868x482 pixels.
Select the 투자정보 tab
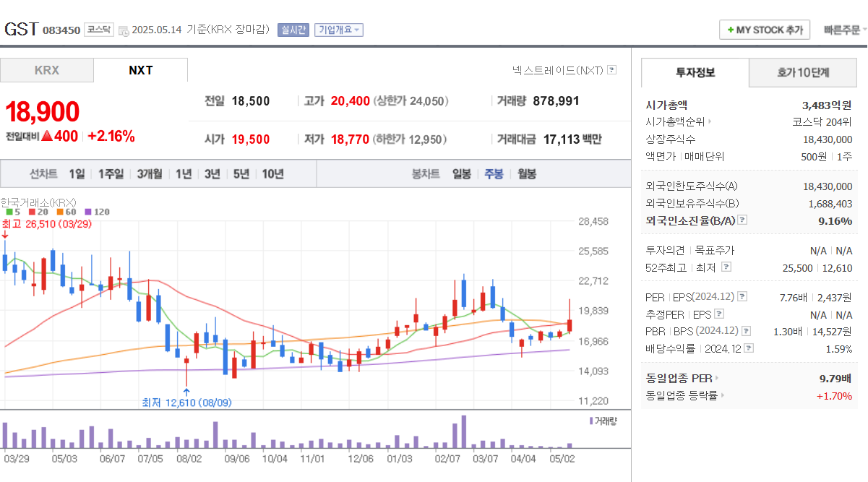tap(695, 72)
